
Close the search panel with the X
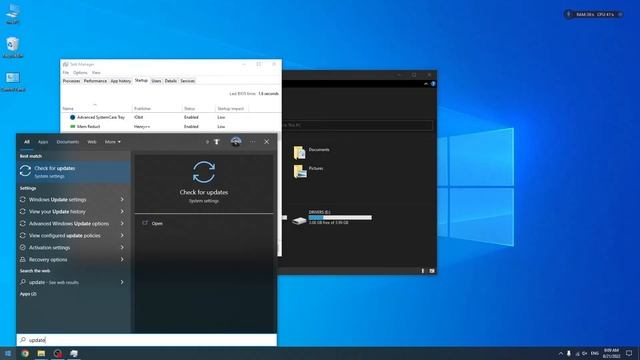coord(267,142)
